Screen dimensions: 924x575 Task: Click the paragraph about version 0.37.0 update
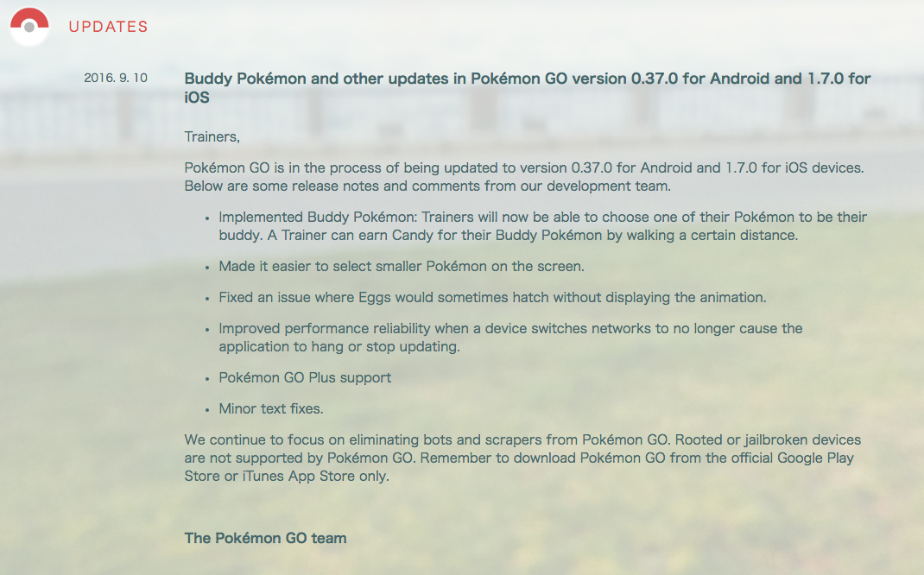click(x=524, y=177)
